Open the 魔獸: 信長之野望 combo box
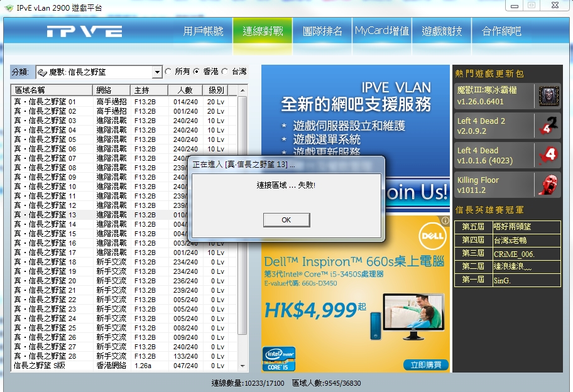The height and width of the screenshot is (392, 573). [99, 72]
